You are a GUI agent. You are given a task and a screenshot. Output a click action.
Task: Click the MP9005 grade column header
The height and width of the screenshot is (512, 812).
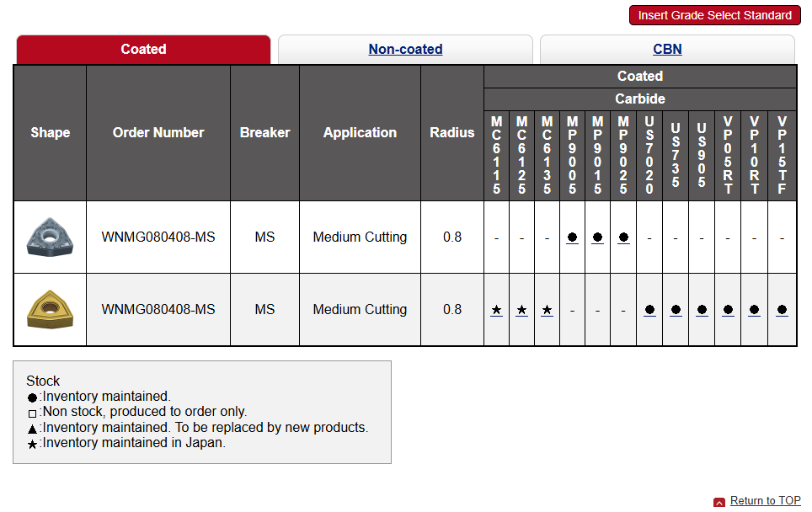click(x=572, y=155)
